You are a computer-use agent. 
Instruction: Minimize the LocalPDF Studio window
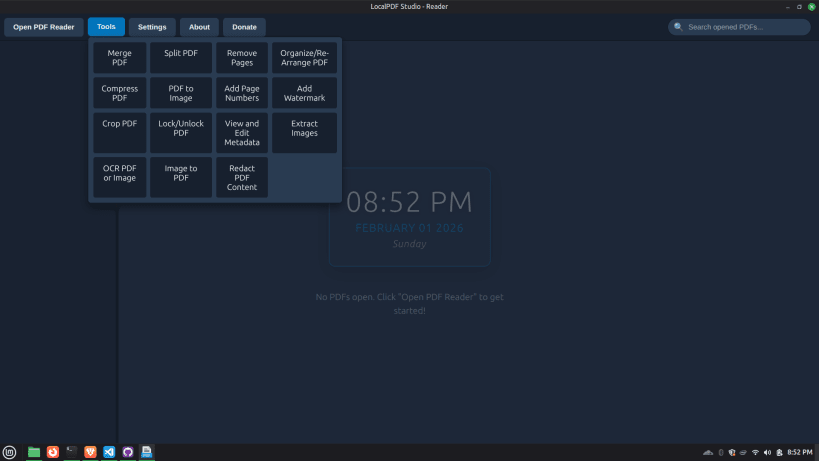coord(788,7)
